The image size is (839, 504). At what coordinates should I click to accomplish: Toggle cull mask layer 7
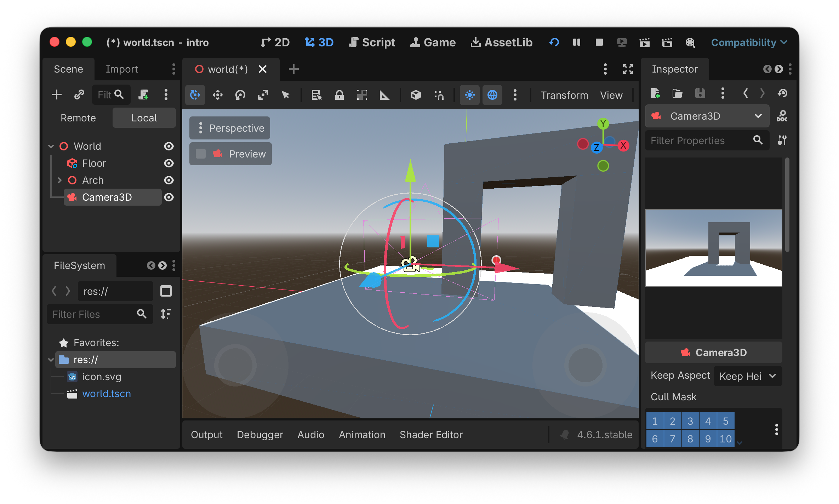[672, 439]
